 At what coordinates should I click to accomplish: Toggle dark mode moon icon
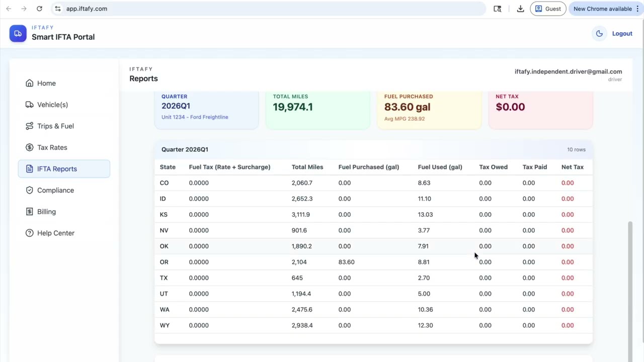pyautogui.click(x=599, y=34)
